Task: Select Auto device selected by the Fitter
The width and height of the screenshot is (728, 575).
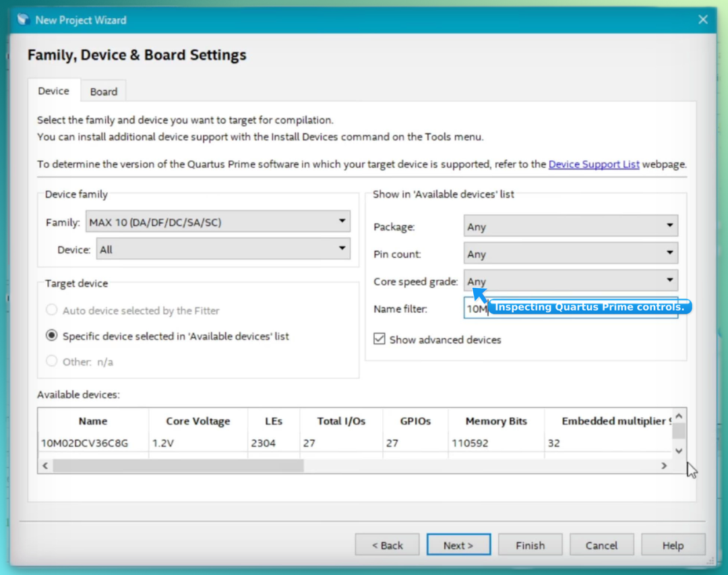Action: [51, 310]
